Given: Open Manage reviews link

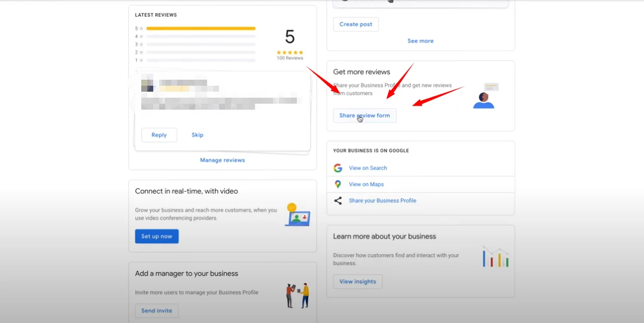Looking at the screenshot, I should point(222,160).
